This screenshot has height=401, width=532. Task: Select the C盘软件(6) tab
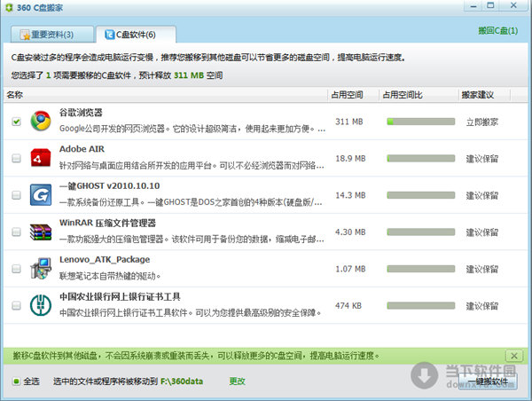pos(136,35)
